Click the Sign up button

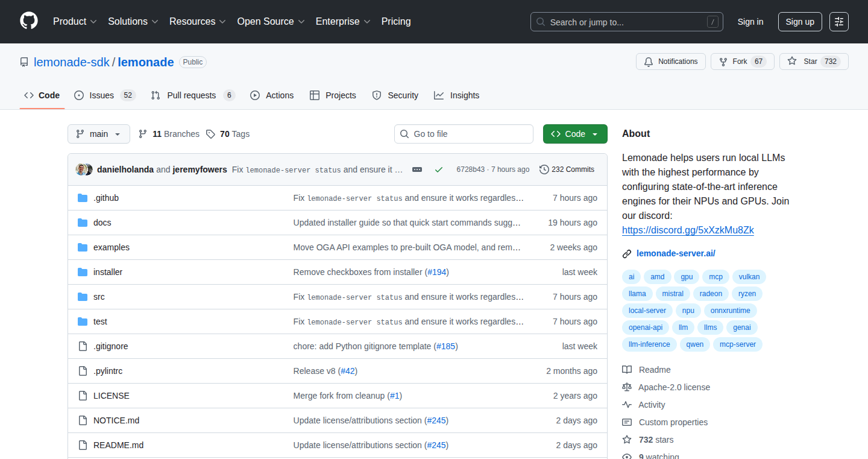[800, 22]
